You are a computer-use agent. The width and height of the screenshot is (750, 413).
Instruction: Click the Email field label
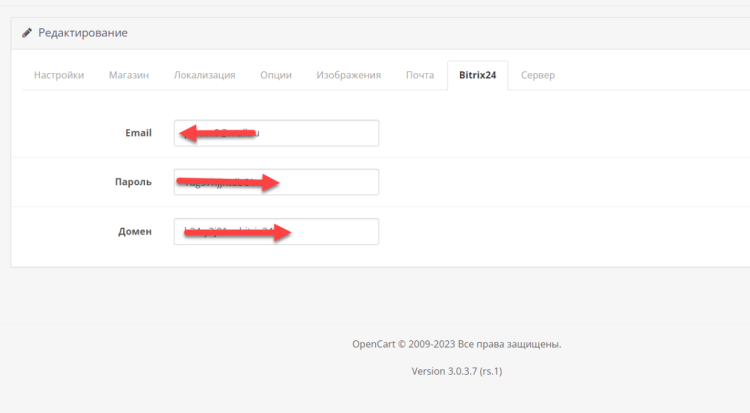click(138, 133)
